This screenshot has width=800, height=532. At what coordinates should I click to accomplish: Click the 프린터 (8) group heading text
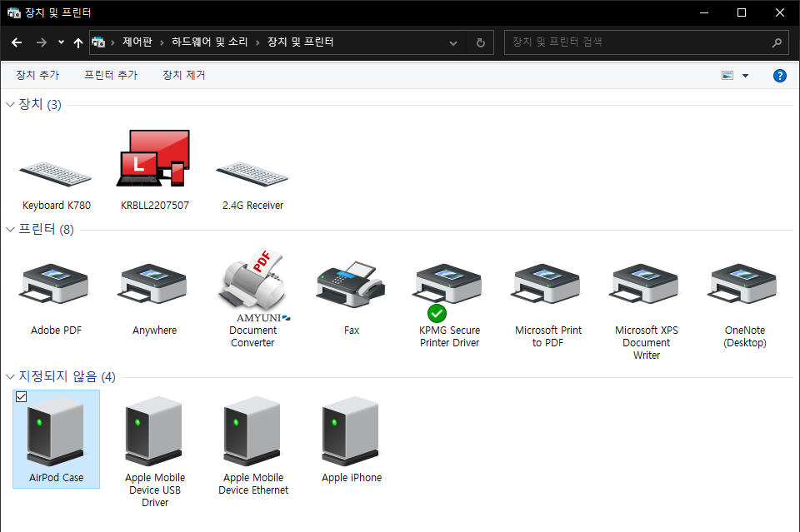tap(46, 229)
